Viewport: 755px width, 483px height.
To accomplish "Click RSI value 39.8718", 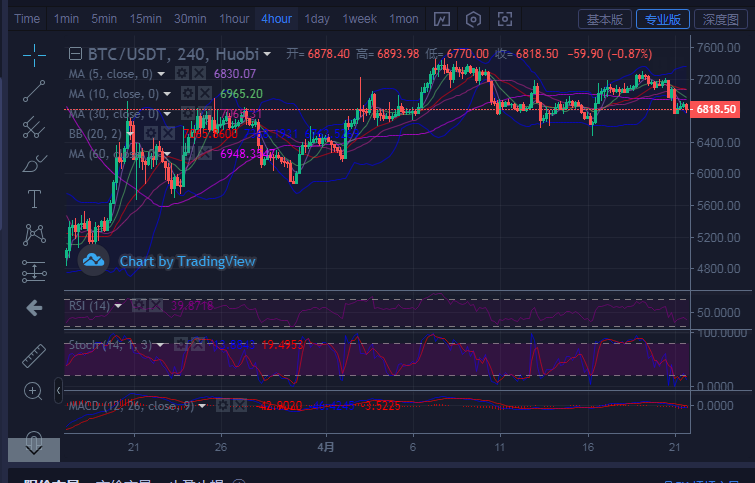I will point(192,305).
